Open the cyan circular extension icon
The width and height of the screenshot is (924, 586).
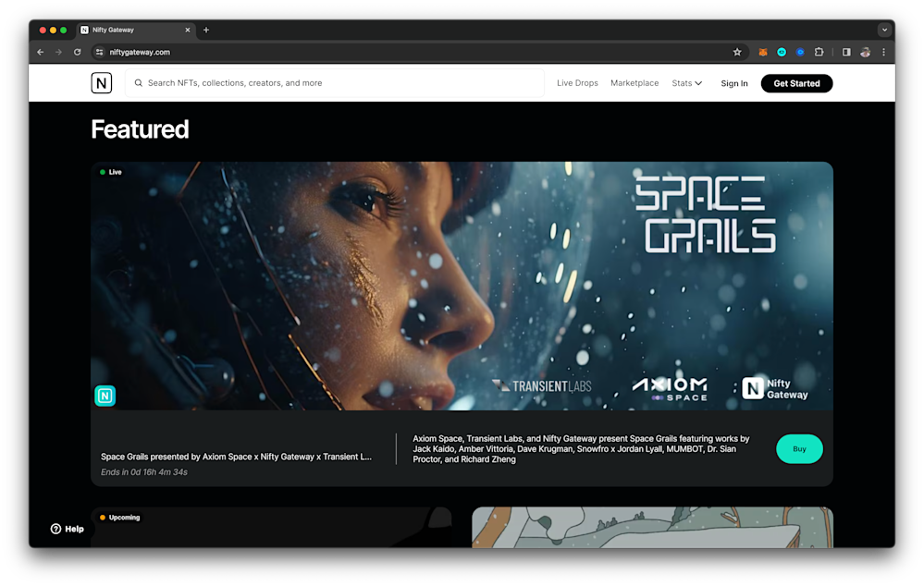coord(782,53)
